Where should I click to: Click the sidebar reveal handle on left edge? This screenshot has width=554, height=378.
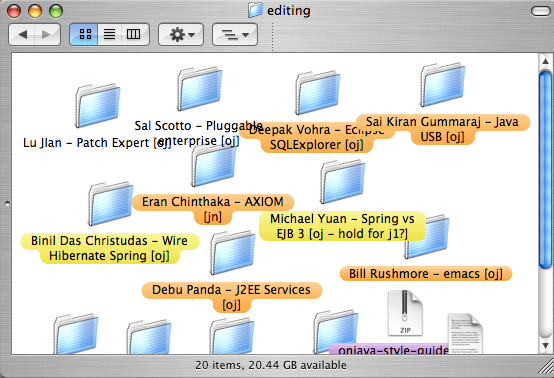6,203
